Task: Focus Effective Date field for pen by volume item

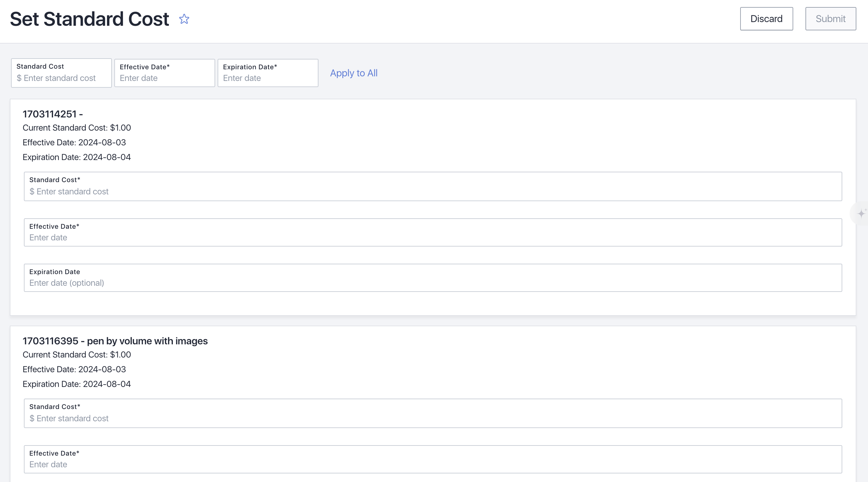Action: (x=433, y=459)
